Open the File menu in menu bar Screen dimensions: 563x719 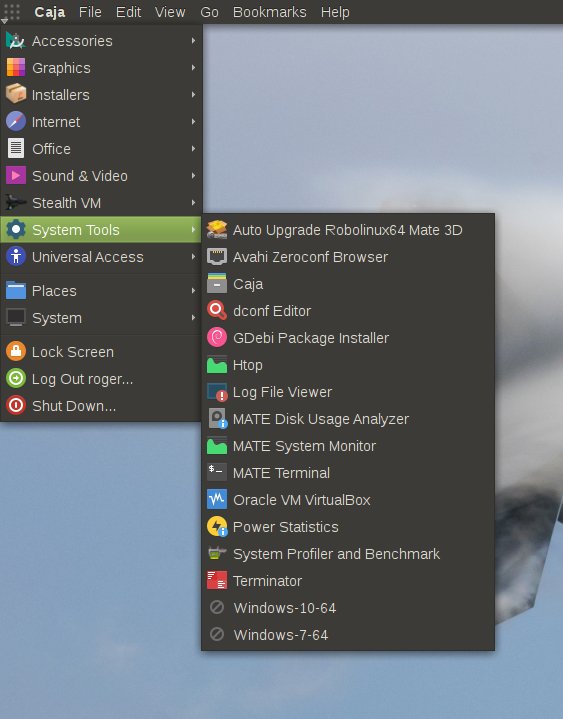point(90,12)
